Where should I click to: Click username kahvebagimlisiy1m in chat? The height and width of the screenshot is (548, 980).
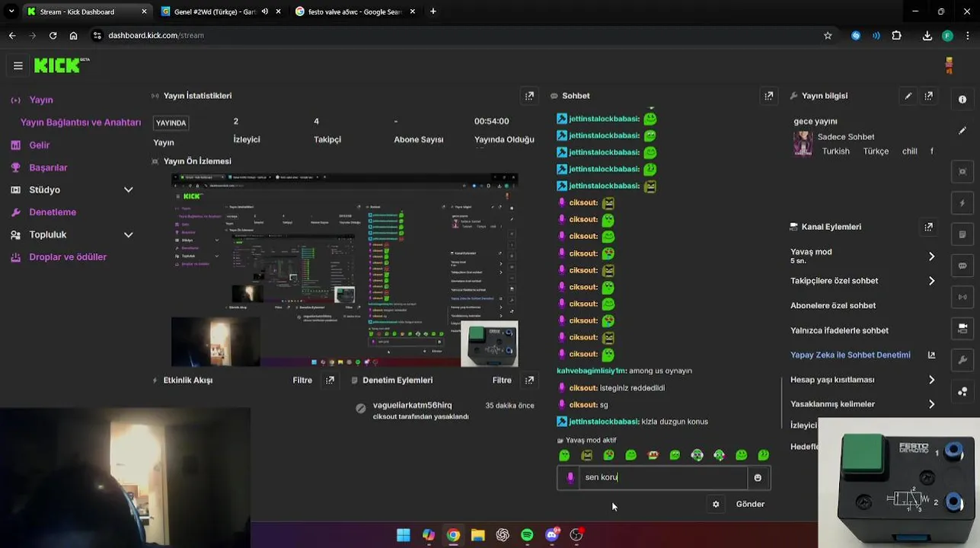pyautogui.click(x=592, y=371)
